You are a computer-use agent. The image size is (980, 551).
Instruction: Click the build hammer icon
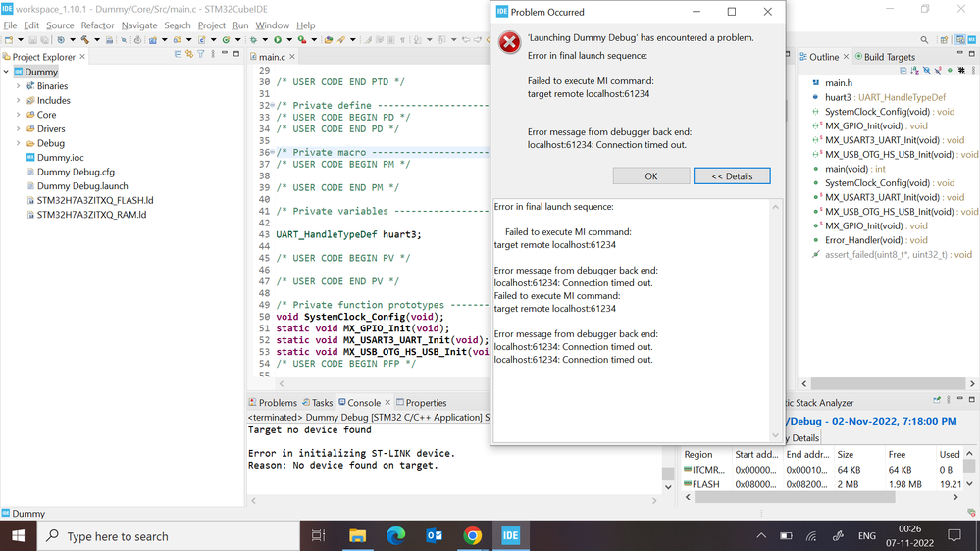pos(84,40)
